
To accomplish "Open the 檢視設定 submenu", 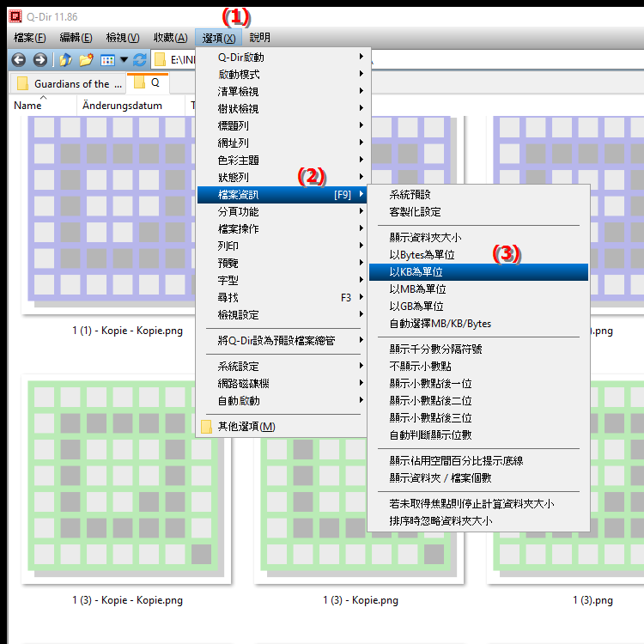I will 283,315.
